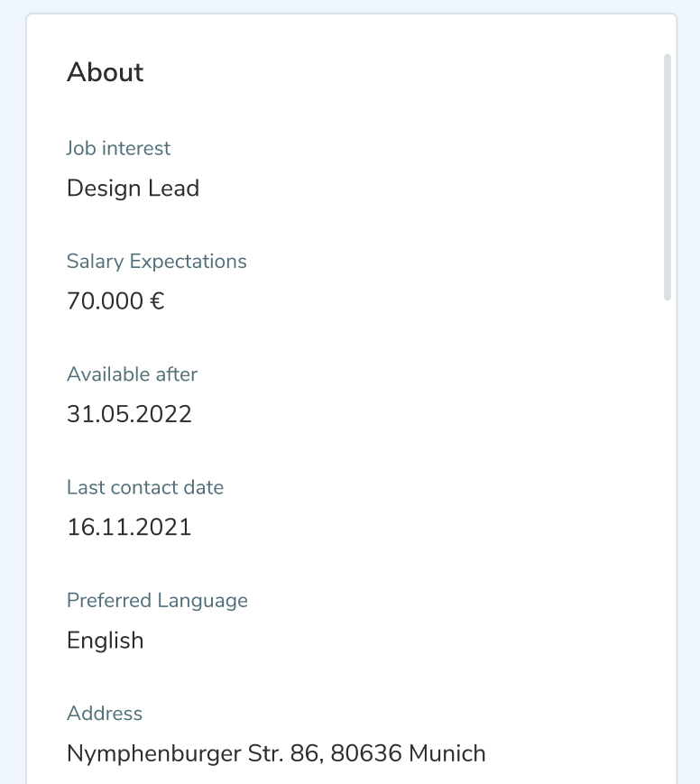Click the Salary Expectations label

coord(156,262)
